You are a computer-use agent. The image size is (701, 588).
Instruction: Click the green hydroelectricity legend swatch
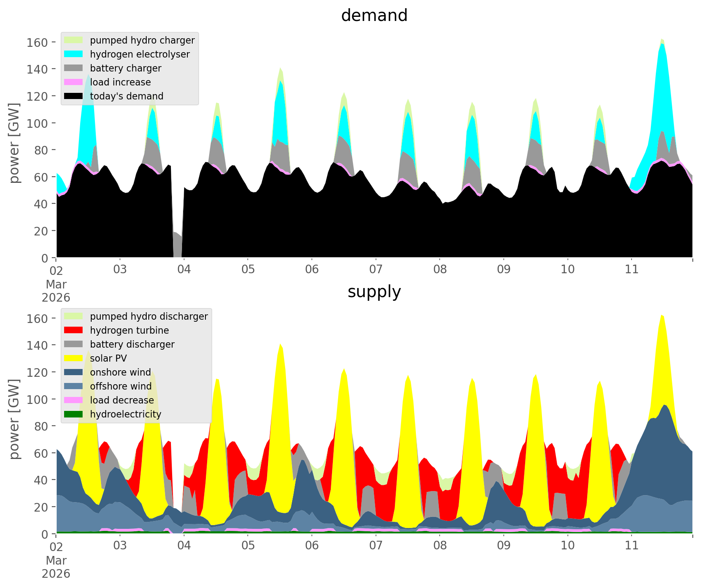(x=74, y=414)
